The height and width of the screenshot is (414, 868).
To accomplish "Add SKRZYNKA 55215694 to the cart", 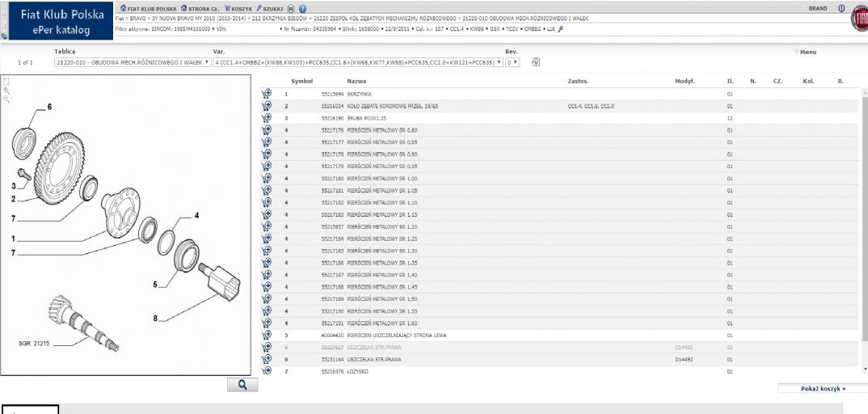I will (x=266, y=94).
